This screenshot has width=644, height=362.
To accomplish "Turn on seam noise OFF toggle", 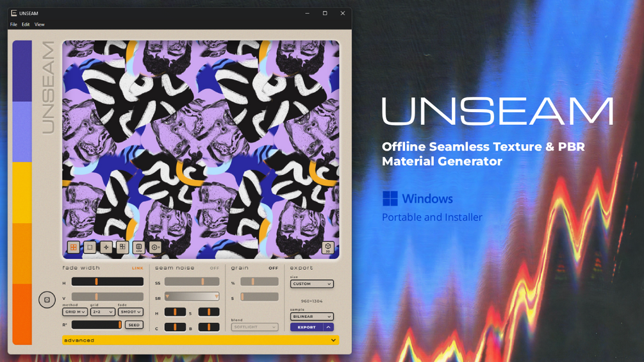I will click(215, 268).
